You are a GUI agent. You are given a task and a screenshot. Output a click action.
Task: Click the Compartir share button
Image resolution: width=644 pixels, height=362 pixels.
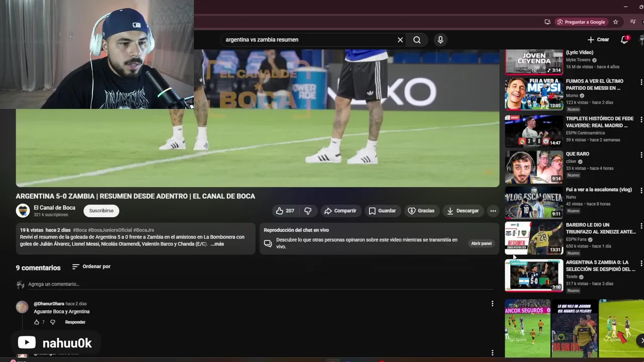(340, 211)
